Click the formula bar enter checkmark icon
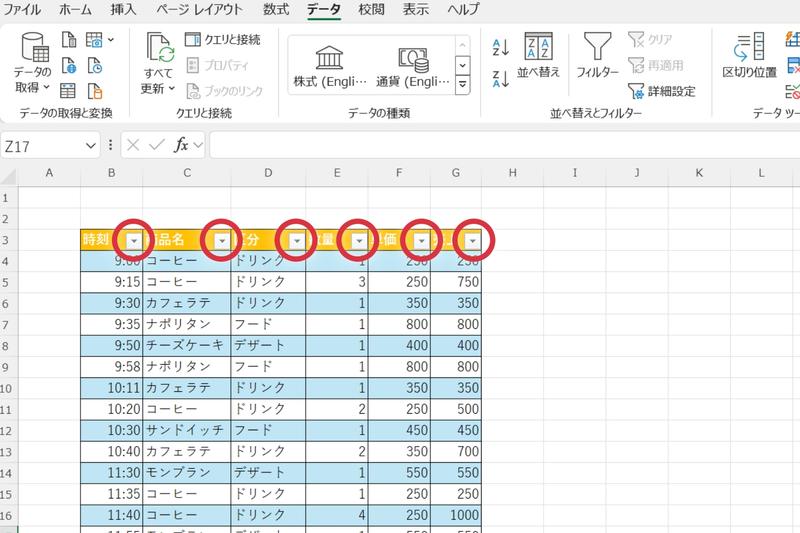This screenshot has width=800, height=533. (x=157, y=145)
